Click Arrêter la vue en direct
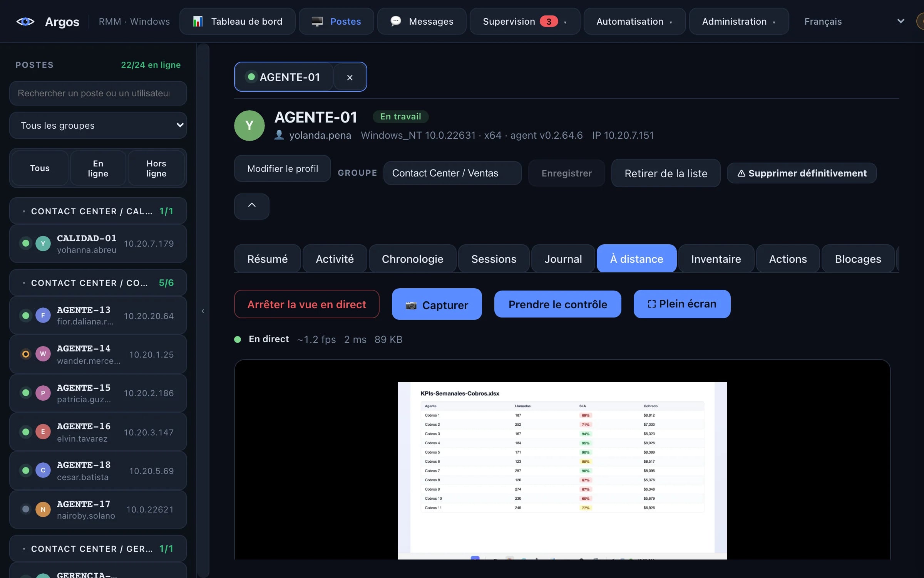 click(306, 304)
